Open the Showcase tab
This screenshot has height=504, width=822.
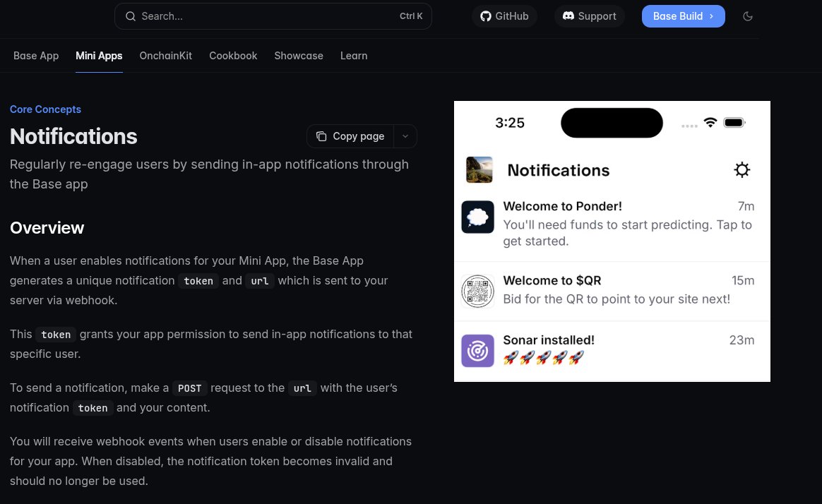(x=299, y=56)
